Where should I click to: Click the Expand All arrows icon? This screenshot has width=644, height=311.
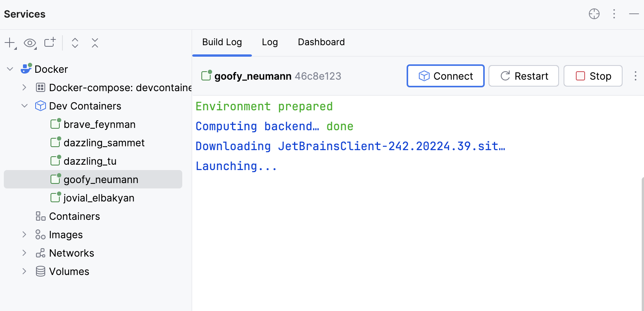point(75,43)
